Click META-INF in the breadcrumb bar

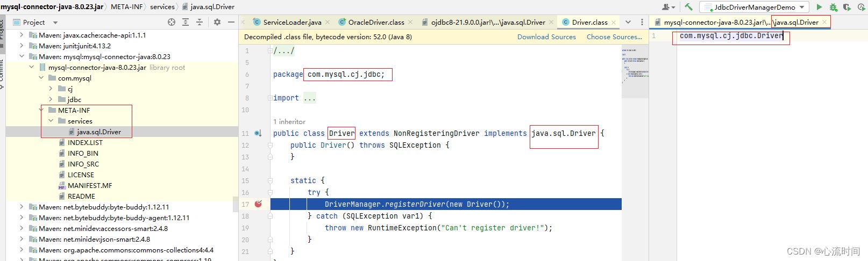tap(127, 6)
